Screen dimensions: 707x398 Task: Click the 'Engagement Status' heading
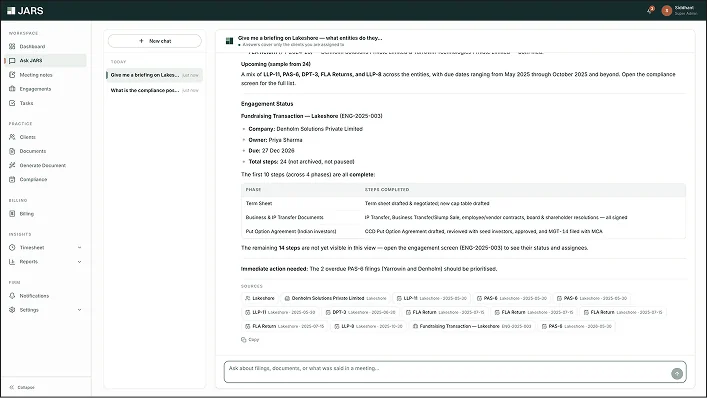[x=267, y=104]
